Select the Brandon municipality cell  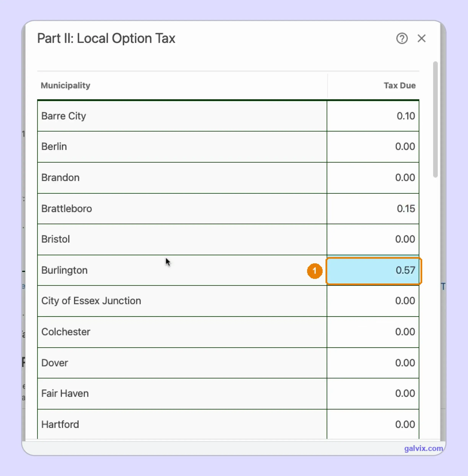182,178
